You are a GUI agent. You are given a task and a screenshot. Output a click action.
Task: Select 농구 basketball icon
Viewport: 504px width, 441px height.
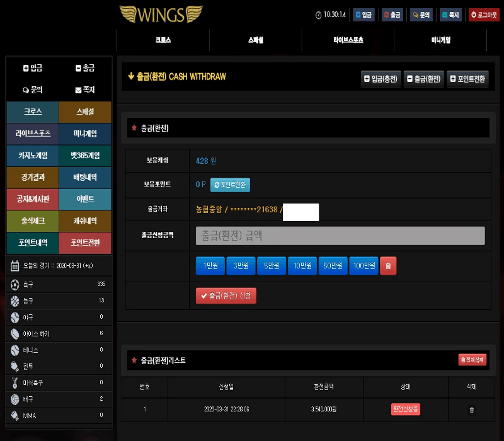pos(14,301)
